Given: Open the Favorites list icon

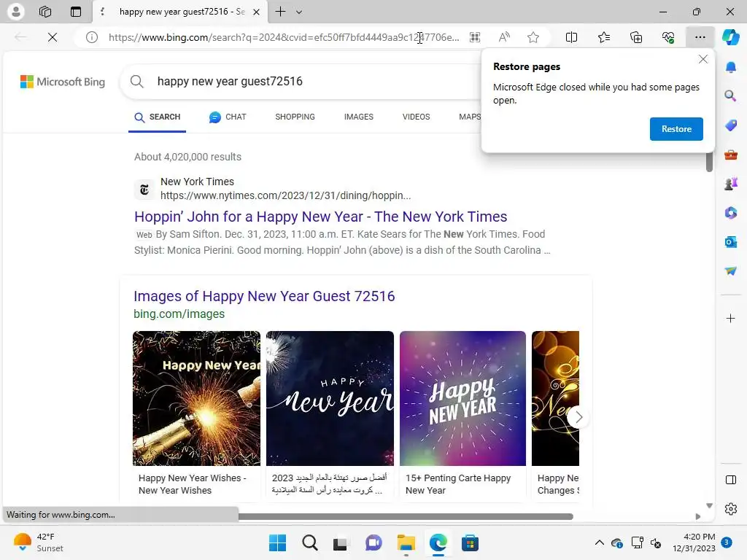Looking at the screenshot, I should (603, 37).
